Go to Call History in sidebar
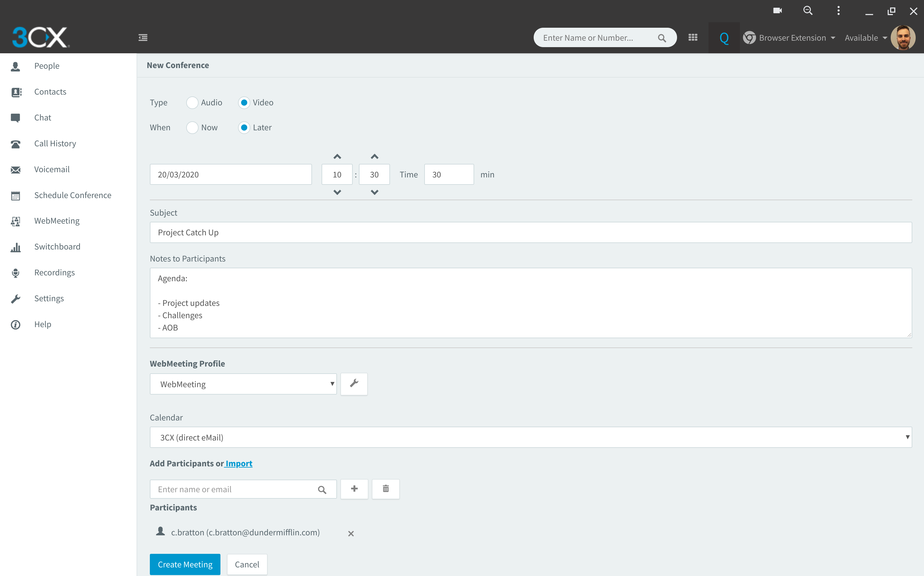This screenshot has width=924, height=576. [x=55, y=144]
